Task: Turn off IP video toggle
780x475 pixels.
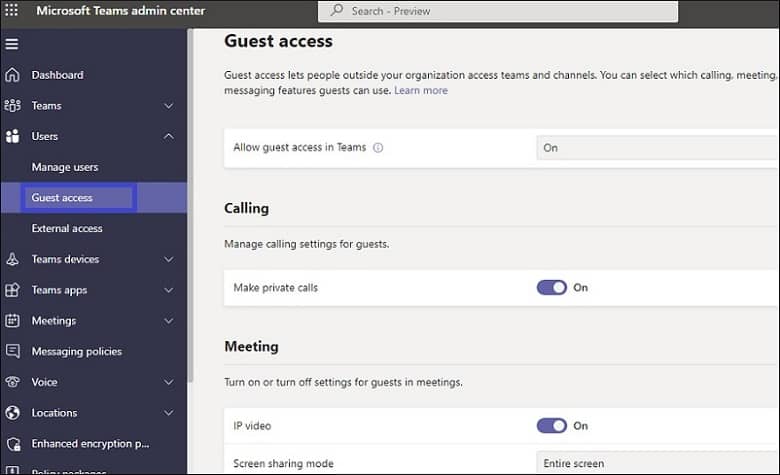Action: (x=551, y=426)
